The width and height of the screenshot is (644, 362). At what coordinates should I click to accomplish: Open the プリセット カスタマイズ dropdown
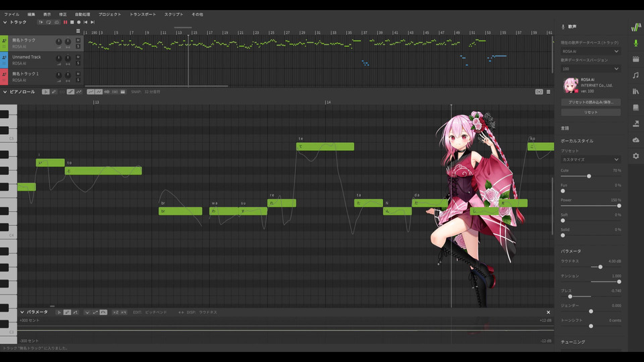click(590, 160)
